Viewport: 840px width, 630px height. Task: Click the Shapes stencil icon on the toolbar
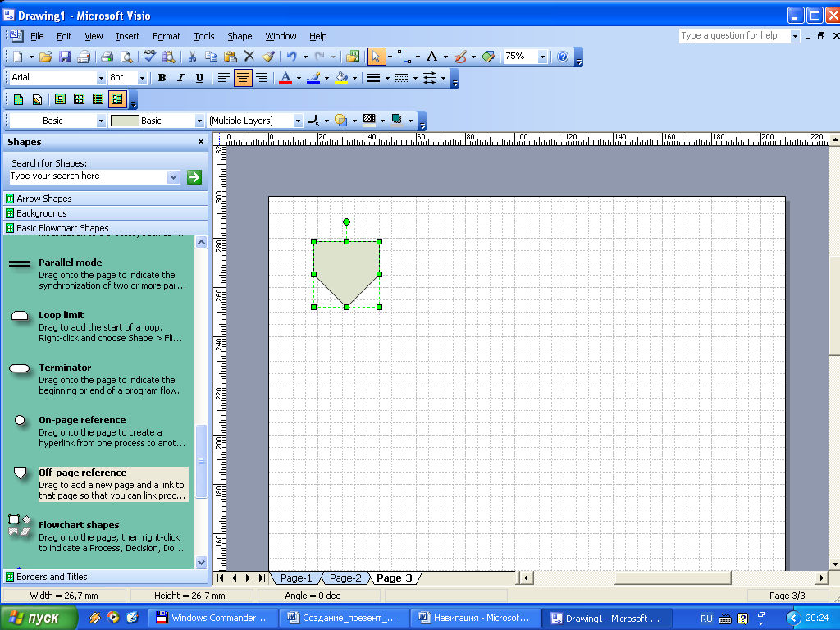(353, 57)
